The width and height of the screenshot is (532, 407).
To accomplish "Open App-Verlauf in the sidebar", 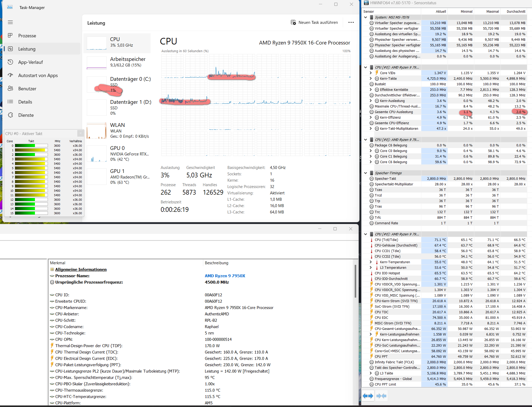I will tap(30, 62).
